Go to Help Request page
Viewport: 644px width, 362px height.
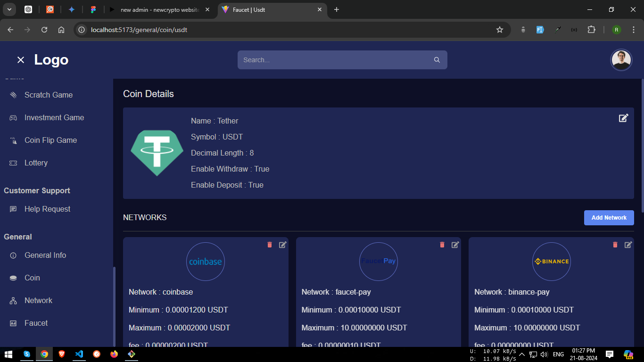pyautogui.click(x=47, y=209)
